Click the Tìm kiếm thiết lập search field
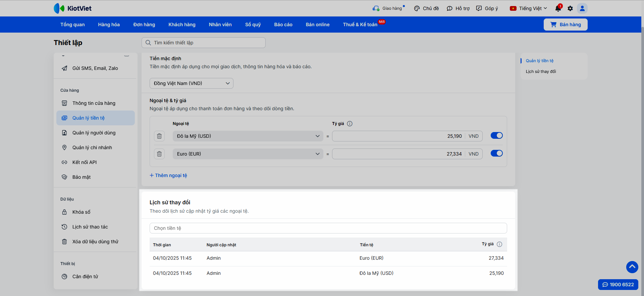Image resolution: width=644 pixels, height=296 pixels. tap(204, 43)
